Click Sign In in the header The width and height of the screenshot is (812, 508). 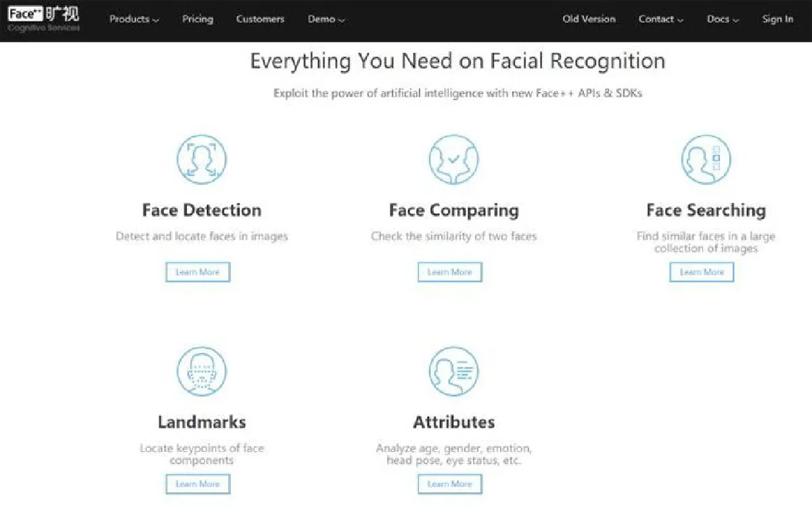pos(777,20)
